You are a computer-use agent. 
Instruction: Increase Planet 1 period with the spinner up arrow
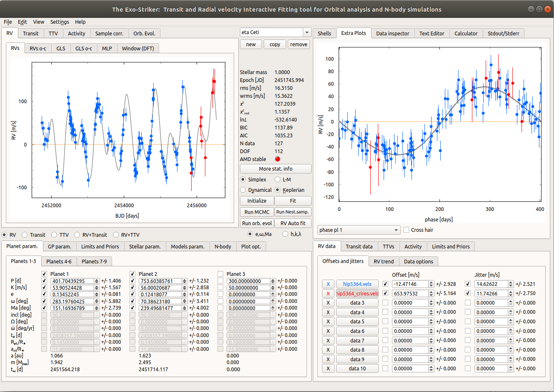[96, 279]
